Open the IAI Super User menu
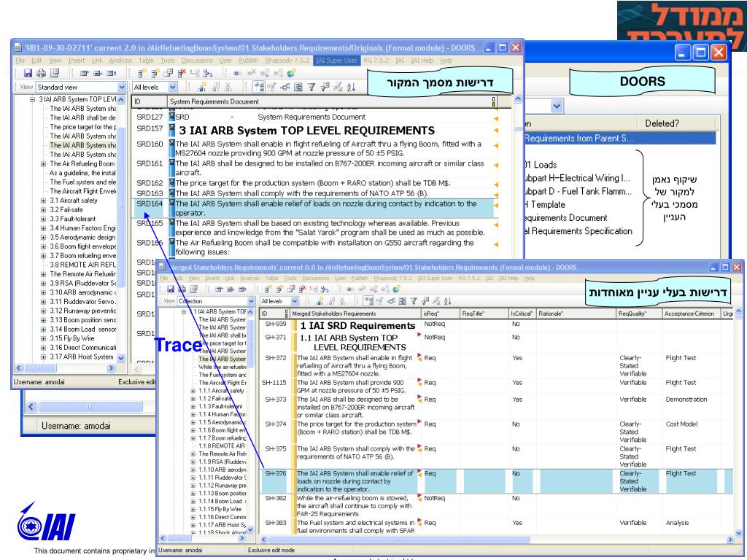 [x=336, y=61]
